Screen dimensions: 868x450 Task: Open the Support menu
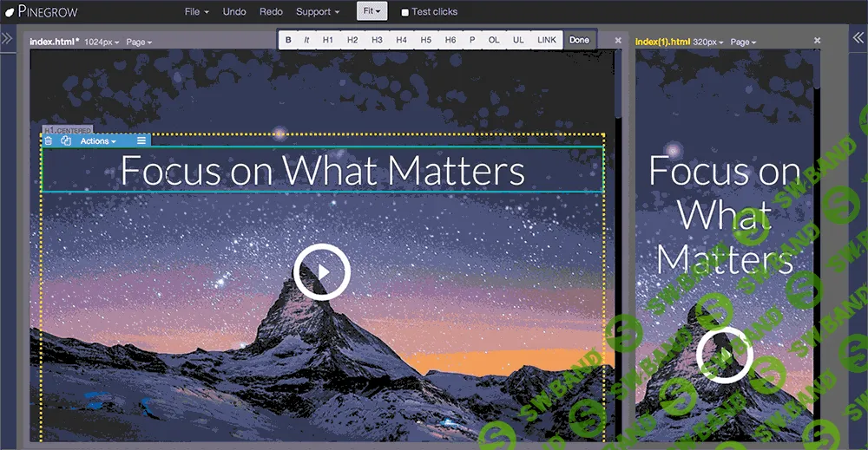point(318,11)
